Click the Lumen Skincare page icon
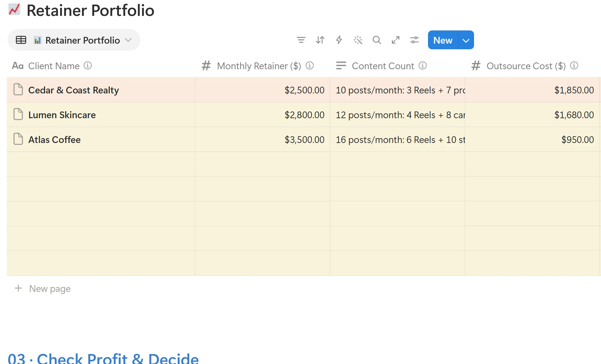This screenshot has width=601, height=364. [x=18, y=114]
